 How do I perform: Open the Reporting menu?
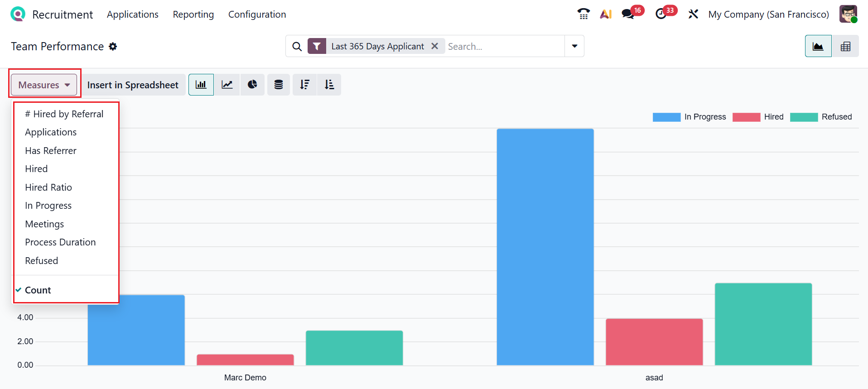click(193, 14)
